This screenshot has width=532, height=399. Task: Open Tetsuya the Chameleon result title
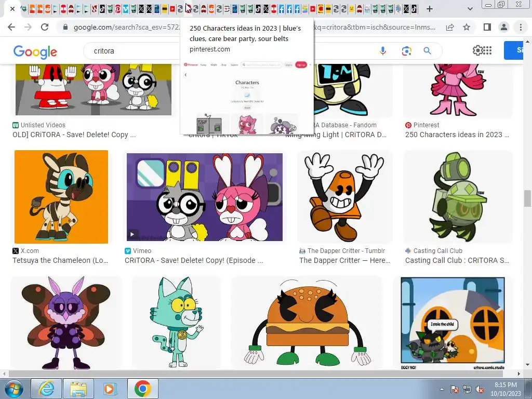click(60, 261)
